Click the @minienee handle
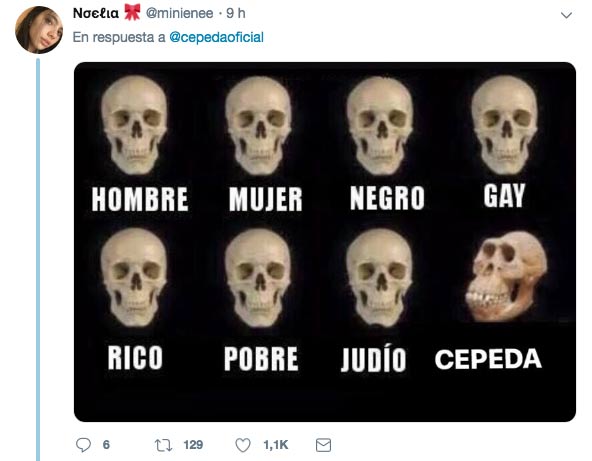 [x=179, y=13]
